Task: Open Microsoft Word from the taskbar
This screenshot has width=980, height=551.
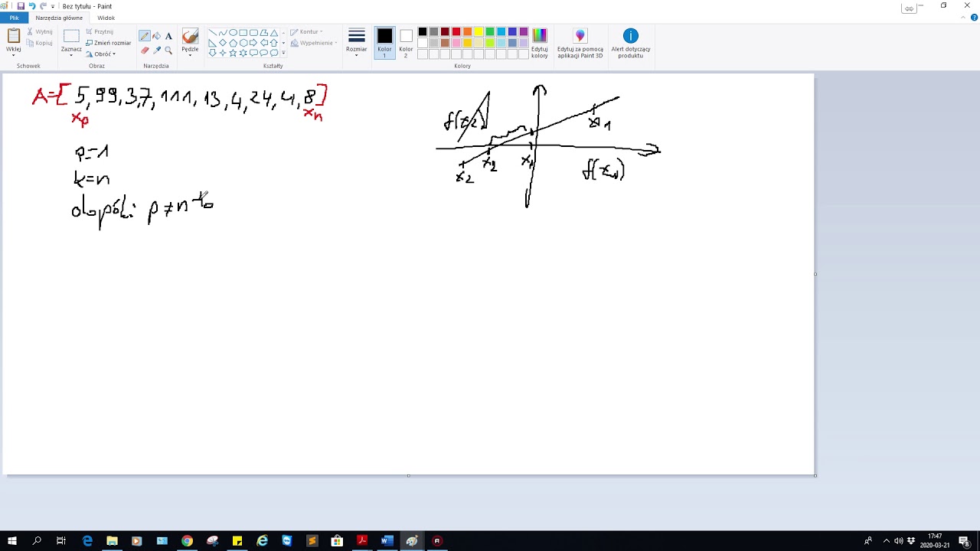Action: coord(387,541)
